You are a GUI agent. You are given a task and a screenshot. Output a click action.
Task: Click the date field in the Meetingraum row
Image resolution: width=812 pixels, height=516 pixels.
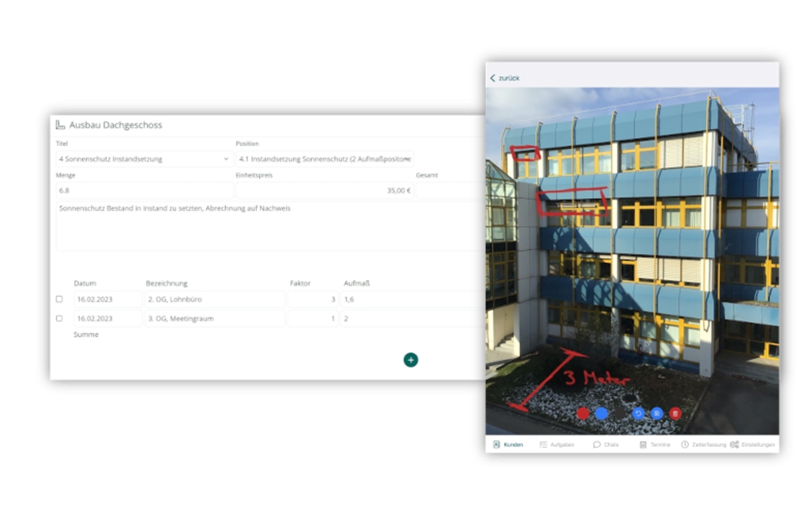[108, 318]
